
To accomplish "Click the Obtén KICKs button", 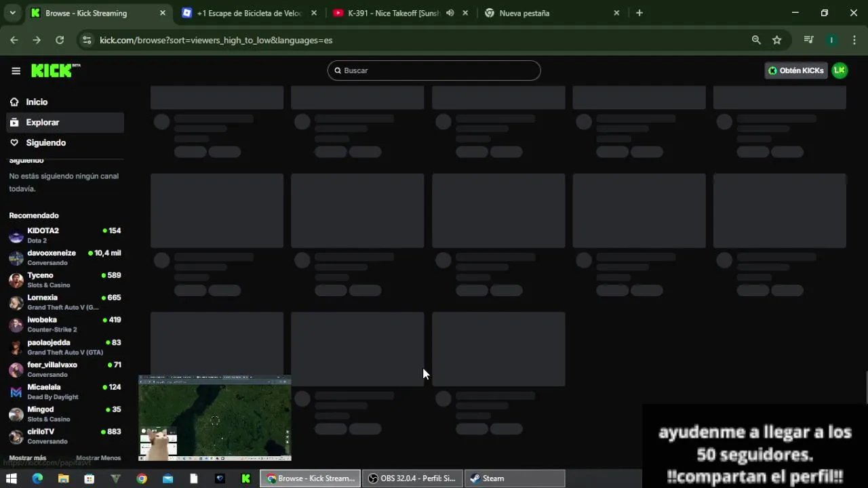I will [x=796, y=70].
